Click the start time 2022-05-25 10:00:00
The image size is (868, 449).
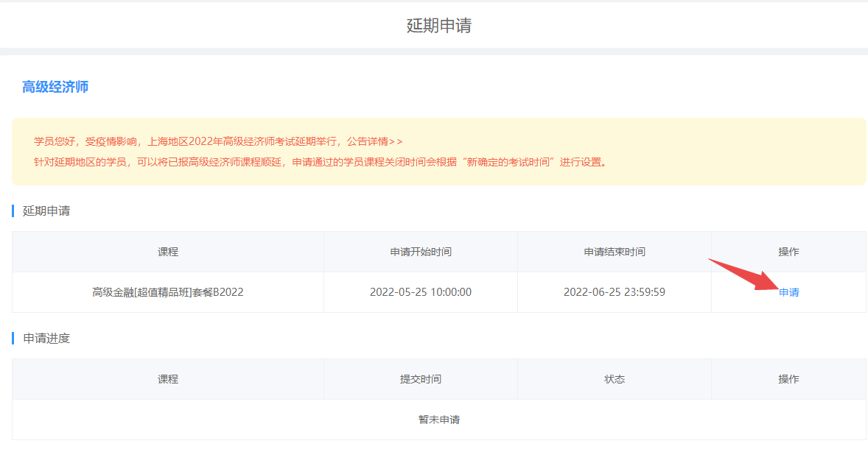click(x=421, y=292)
